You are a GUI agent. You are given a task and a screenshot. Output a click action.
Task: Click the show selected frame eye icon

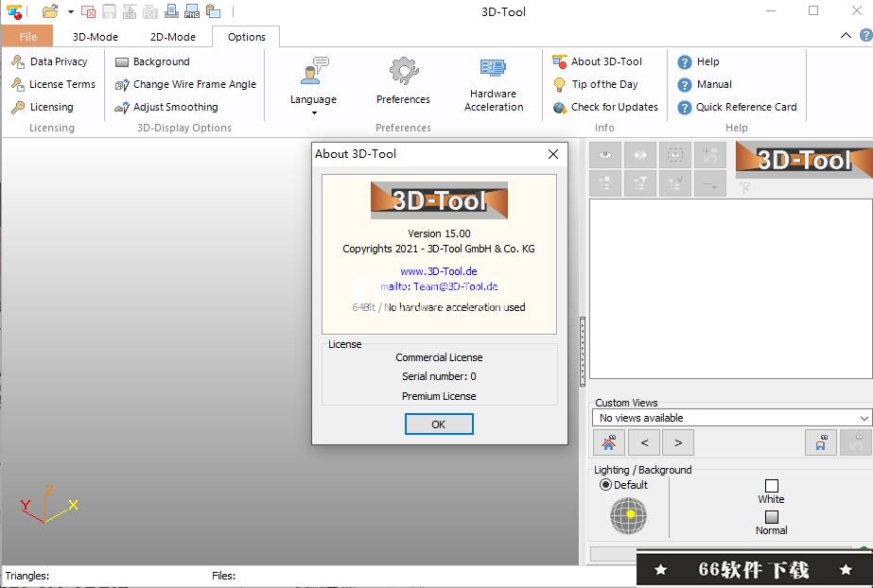click(x=675, y=155)
